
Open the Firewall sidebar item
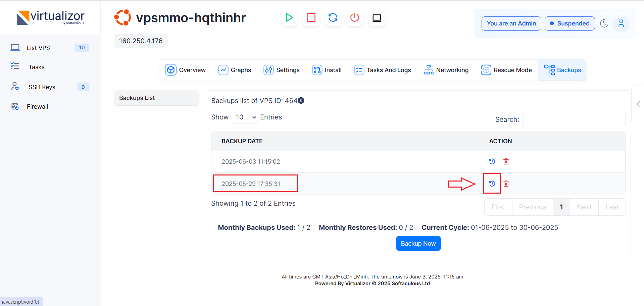(37, 107)
